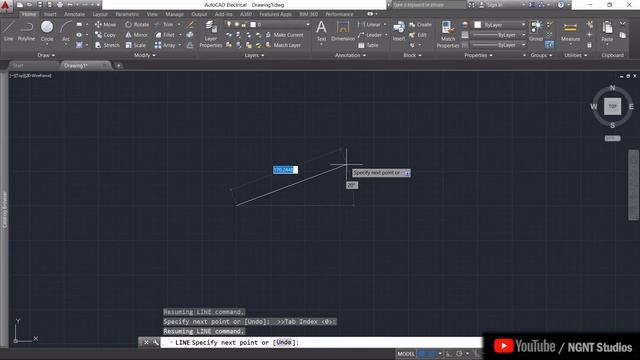The width and height of the screenshot is (640, 360).
Task: Select the Dimension tool
Action: point(343,31)
